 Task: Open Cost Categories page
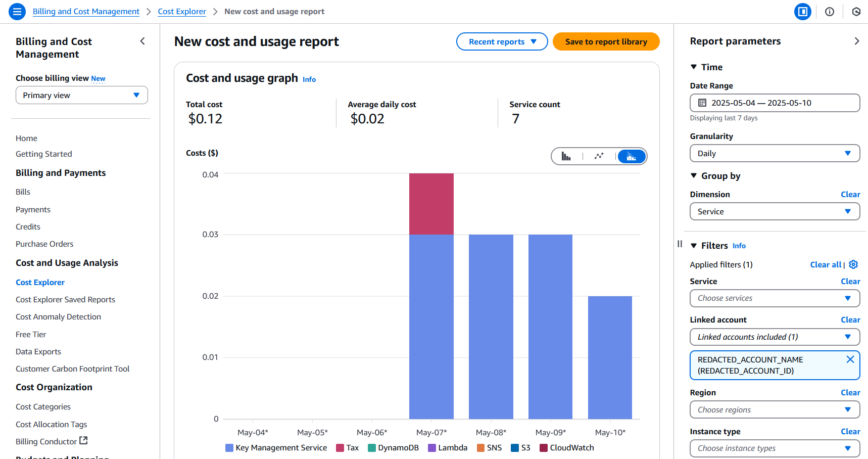click(x=43, y=406)
